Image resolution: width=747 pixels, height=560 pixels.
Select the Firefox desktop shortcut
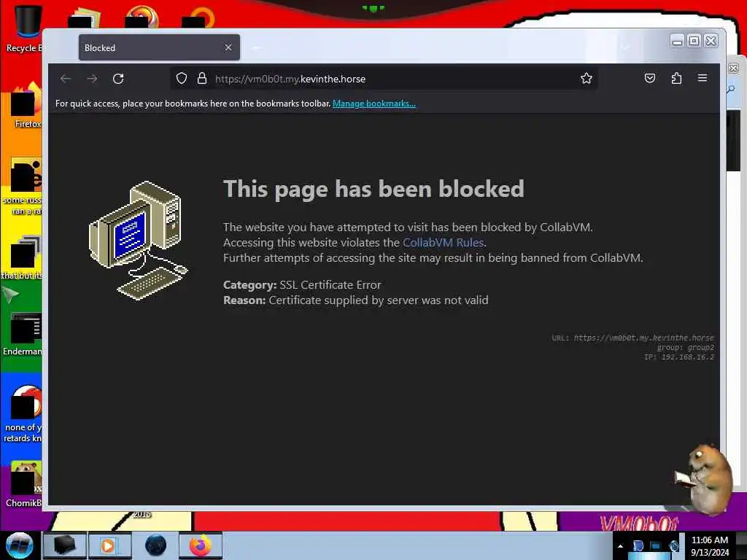[25, 106]
